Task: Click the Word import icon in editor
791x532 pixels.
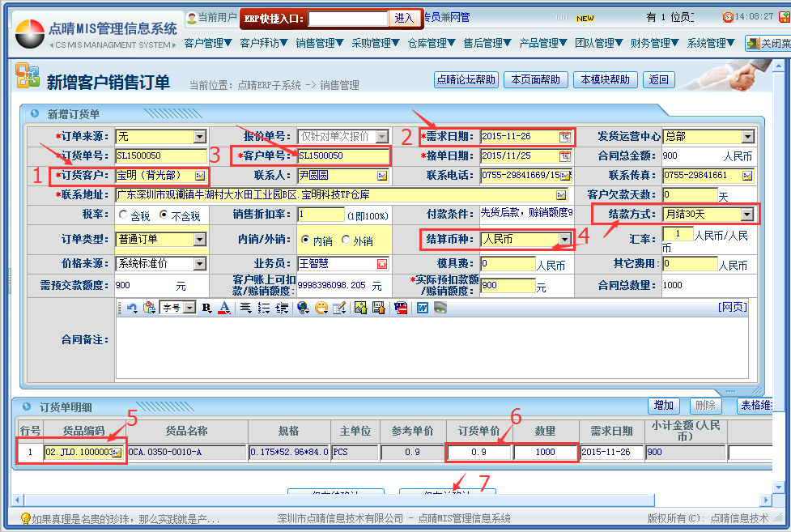Action: (422, 308)
